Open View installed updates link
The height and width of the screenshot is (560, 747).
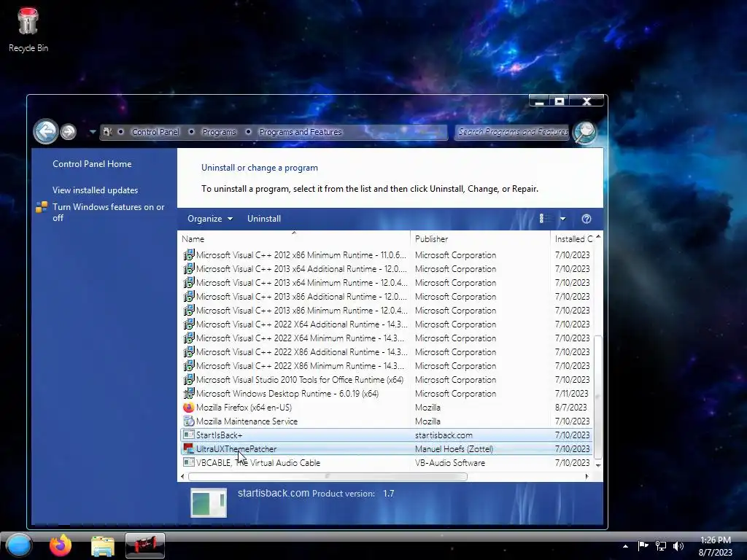click(96, 190)
